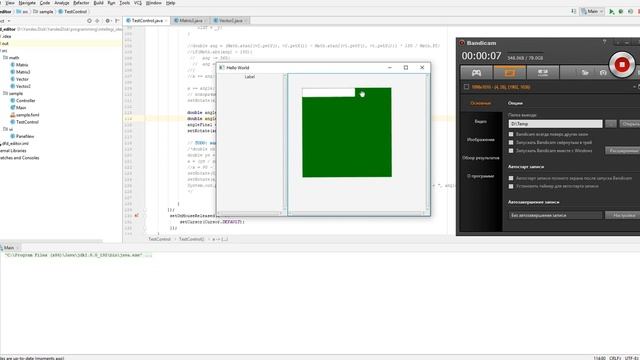Screen dimensions: 640x360
Task: Open the Refactor menu
Action: click(x=81, y=3)
